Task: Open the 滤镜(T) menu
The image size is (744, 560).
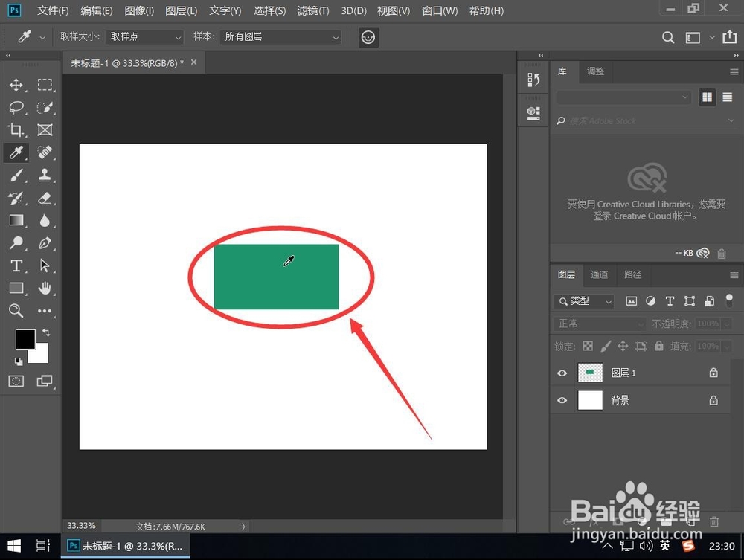Action: tap(312, 10)
